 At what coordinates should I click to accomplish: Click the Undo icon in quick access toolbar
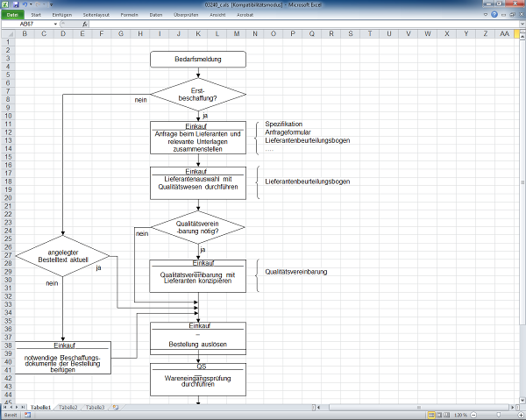[25, 4]
